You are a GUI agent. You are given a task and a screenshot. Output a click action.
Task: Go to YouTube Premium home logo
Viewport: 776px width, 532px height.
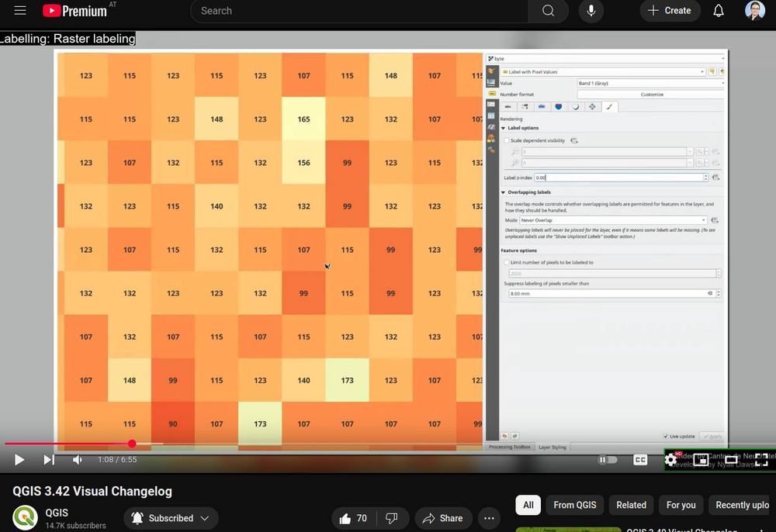pyautogui.click(x=74, y=10)
